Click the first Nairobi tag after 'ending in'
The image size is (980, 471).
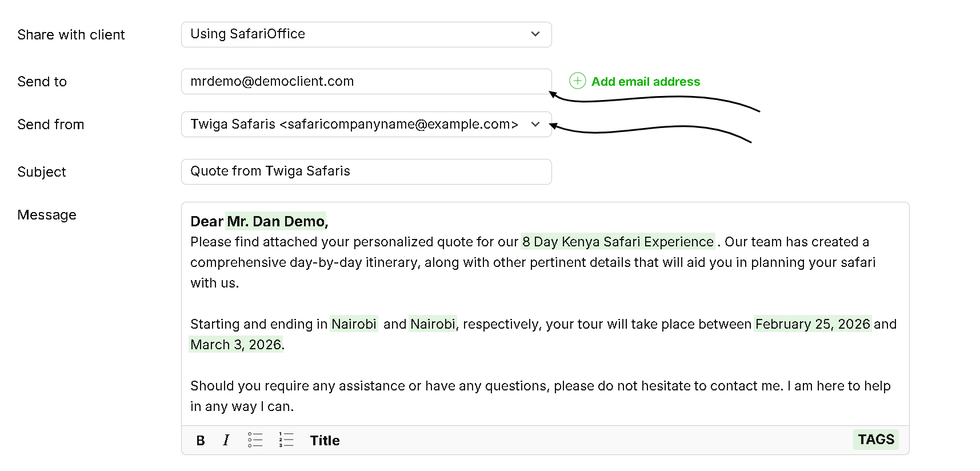354,324
